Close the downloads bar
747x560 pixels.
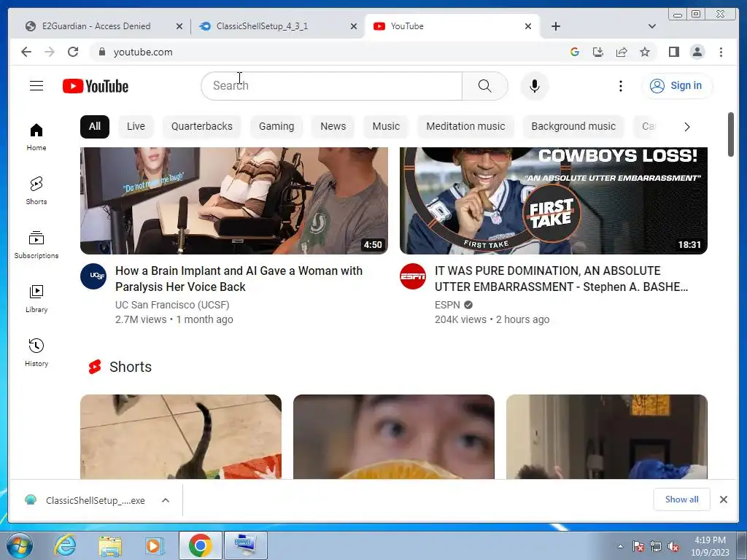[723, 499]
